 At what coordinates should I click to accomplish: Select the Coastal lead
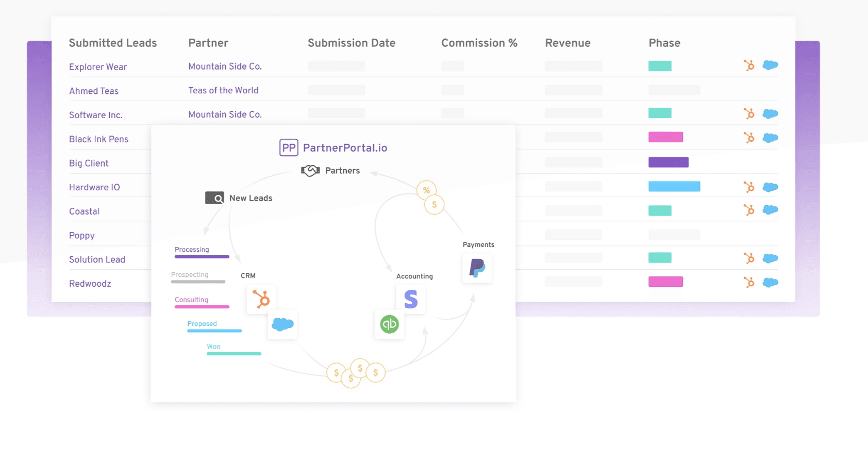pyautogui.click(x=85, y=211)
